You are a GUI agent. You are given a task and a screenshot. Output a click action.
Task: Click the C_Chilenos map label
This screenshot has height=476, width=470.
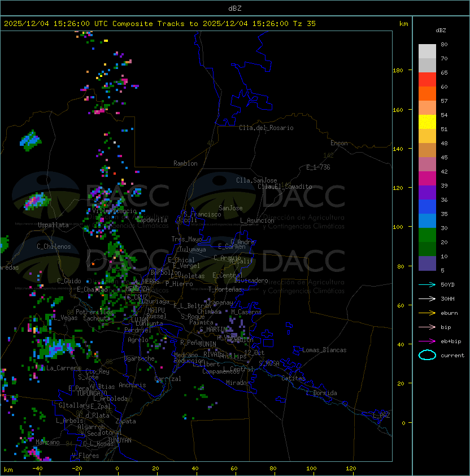pyautogui.click(x=54, y=246)
